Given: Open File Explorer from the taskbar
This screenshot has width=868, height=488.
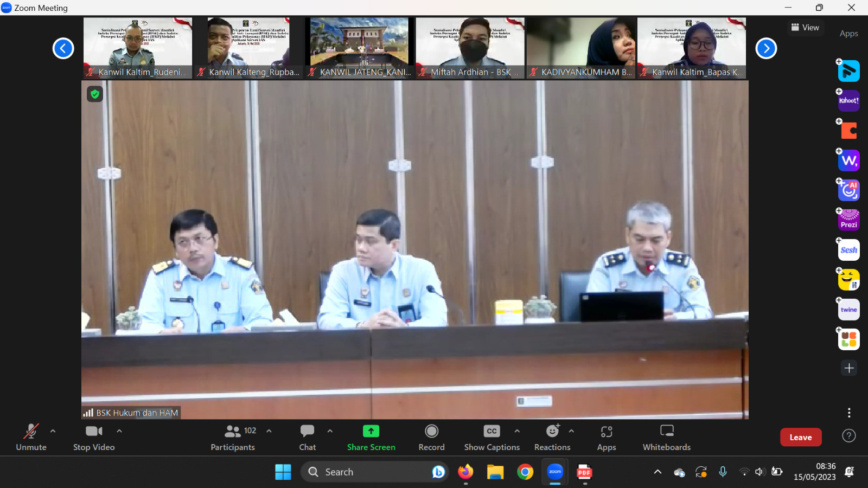Looking at the screenshot, I should tap(495, 472).
